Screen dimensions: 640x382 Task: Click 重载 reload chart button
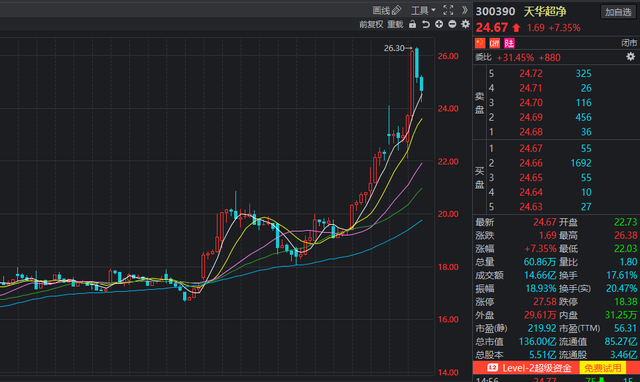[395, 24]
